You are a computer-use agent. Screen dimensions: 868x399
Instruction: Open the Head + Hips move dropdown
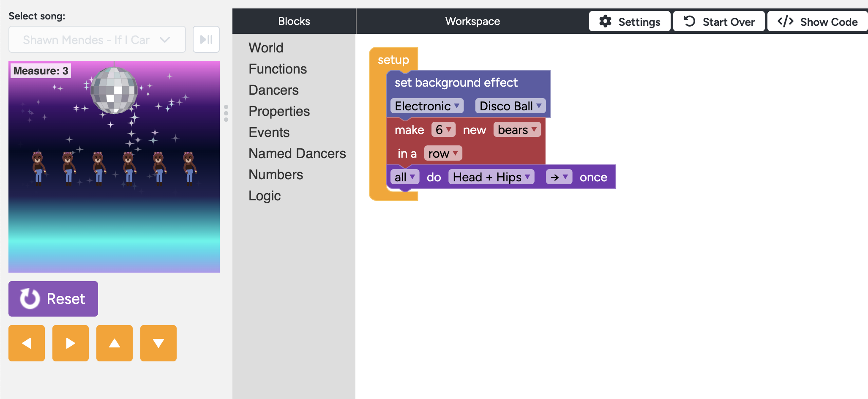pyautogui.click(x=491, y=177)
